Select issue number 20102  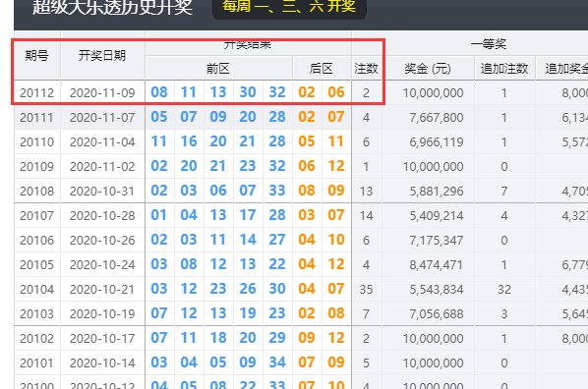[36, 338]
